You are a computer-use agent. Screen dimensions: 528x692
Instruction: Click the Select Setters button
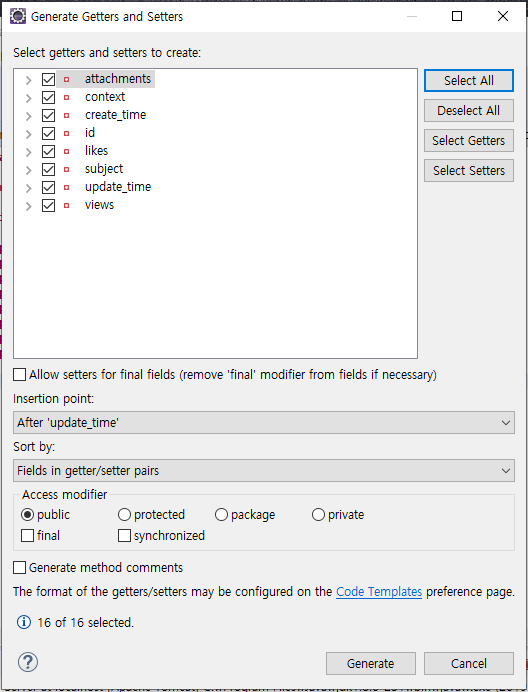469,170
